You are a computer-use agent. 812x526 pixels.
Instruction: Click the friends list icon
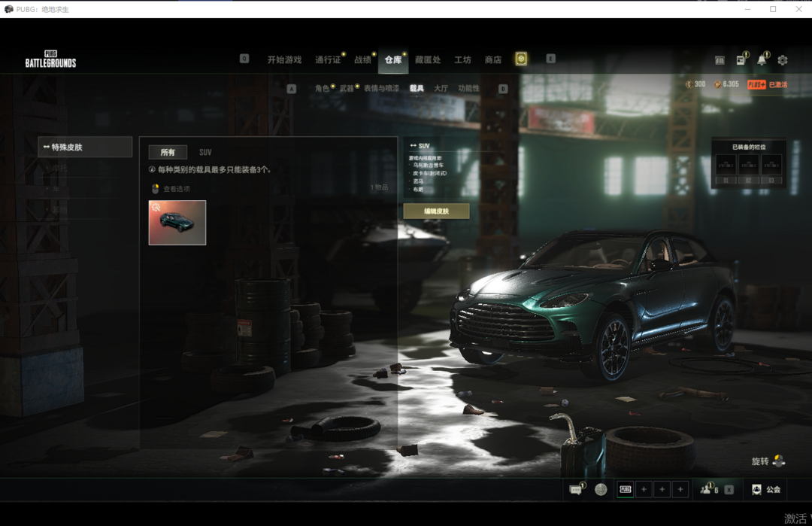tap(705, 490)
